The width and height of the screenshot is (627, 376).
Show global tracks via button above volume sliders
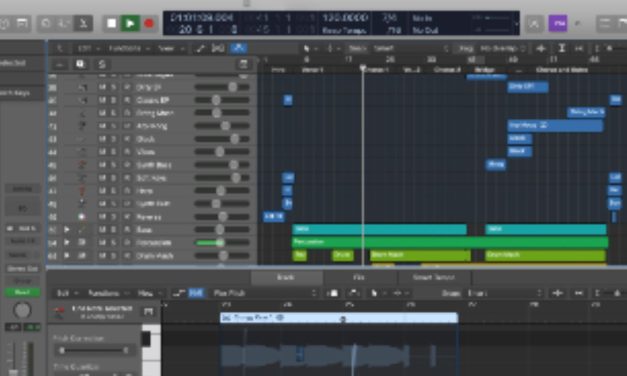pos(243,64)
